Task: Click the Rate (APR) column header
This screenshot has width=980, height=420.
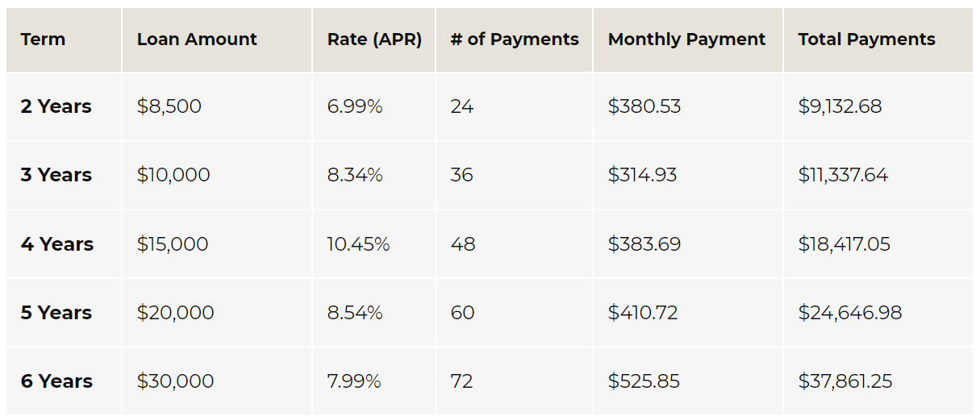Action: coord(374,40)
